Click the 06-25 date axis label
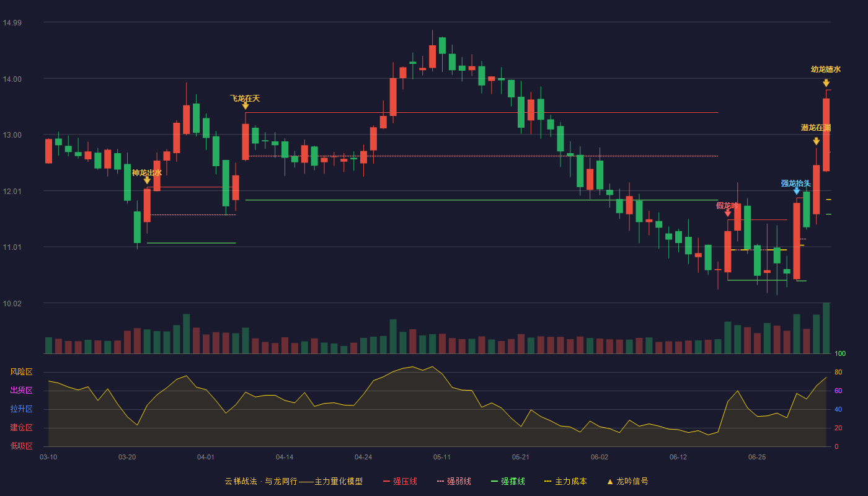The height and width of the screenshot is (496, 868). click(x=757, y=457)
